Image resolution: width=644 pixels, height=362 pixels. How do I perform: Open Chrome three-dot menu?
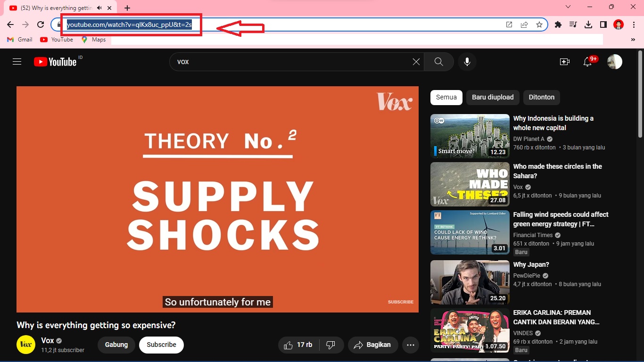click(634, 25)
